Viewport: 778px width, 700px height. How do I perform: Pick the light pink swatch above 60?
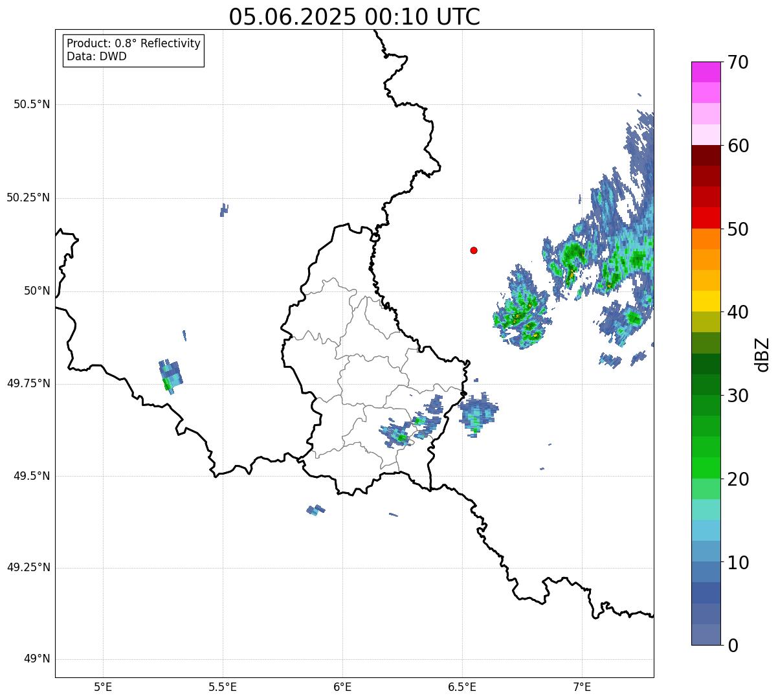click(706, 135)
